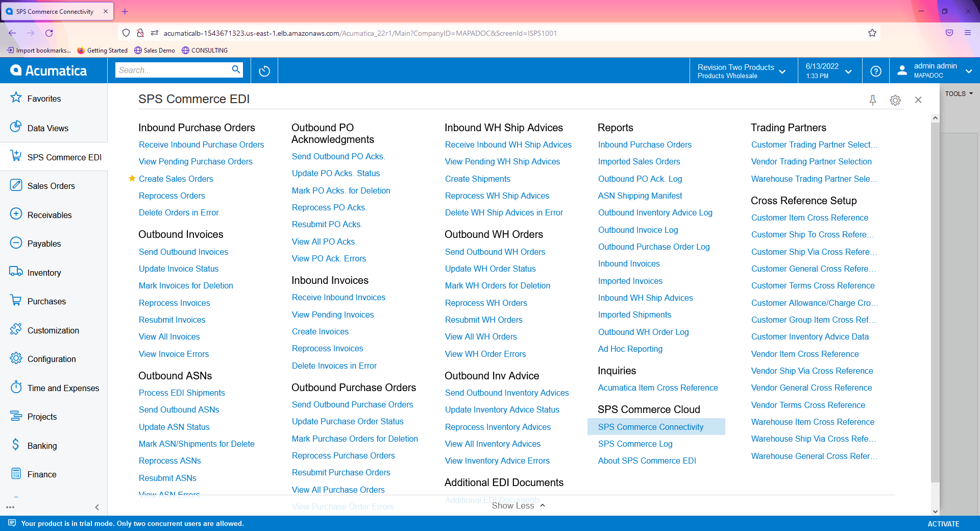Click the Acumatica logo
Viewport: 980px width, 531px height.
49,70
